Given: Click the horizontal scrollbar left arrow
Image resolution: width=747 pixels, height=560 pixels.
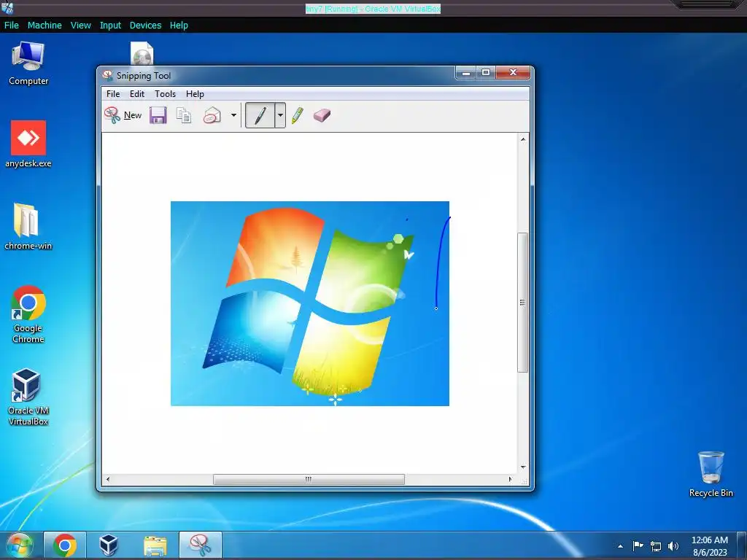Looking at the screenshot, I should click(x=108, y=479).
